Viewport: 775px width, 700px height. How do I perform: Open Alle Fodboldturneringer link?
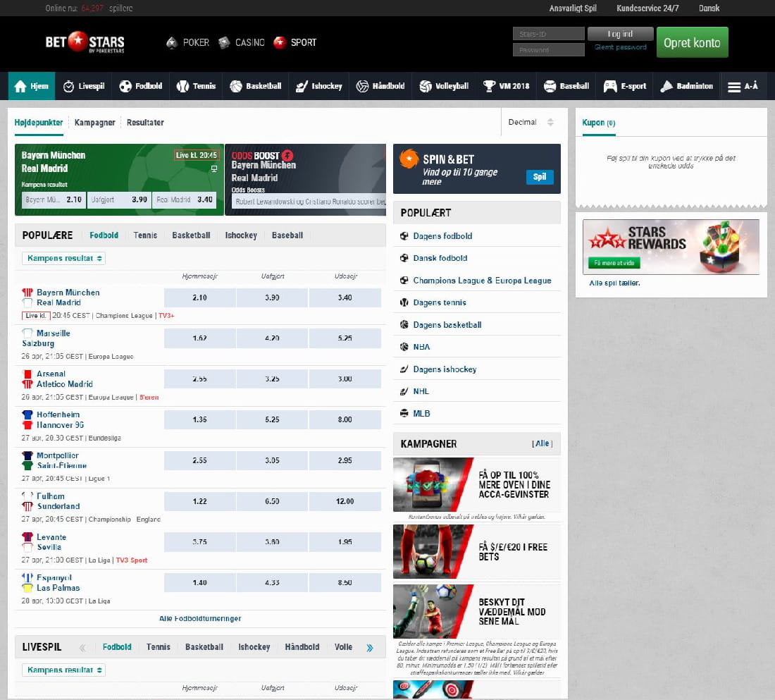point(200,618)
